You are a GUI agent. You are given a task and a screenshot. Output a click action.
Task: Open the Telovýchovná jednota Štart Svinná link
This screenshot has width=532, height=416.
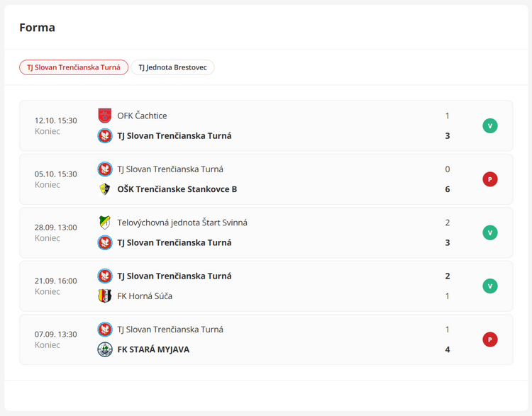[182, 223]
